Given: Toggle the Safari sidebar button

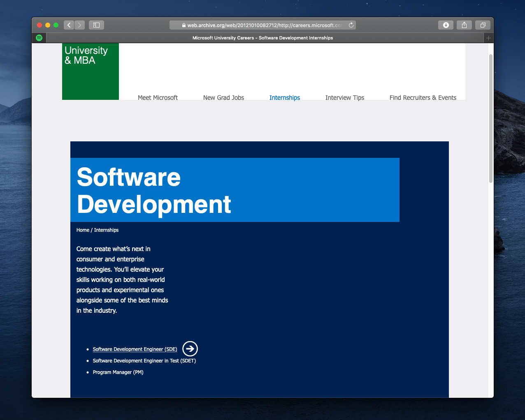Looking at the screenshot, I should coord(97,25).
